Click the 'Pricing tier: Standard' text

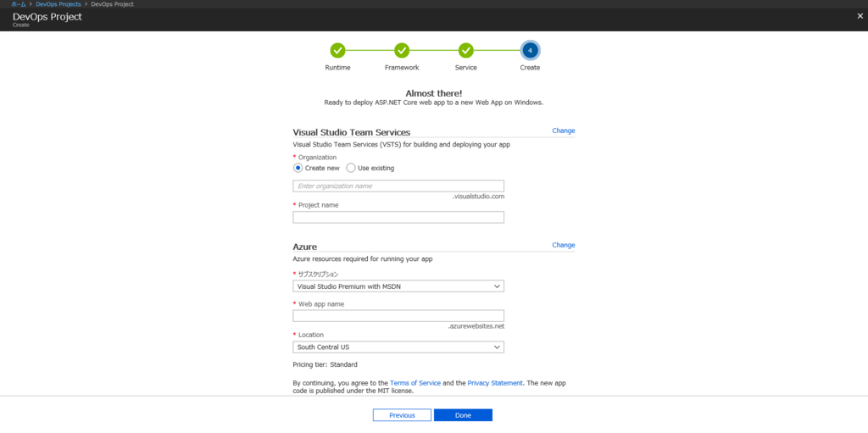click(x=325, y=364)
